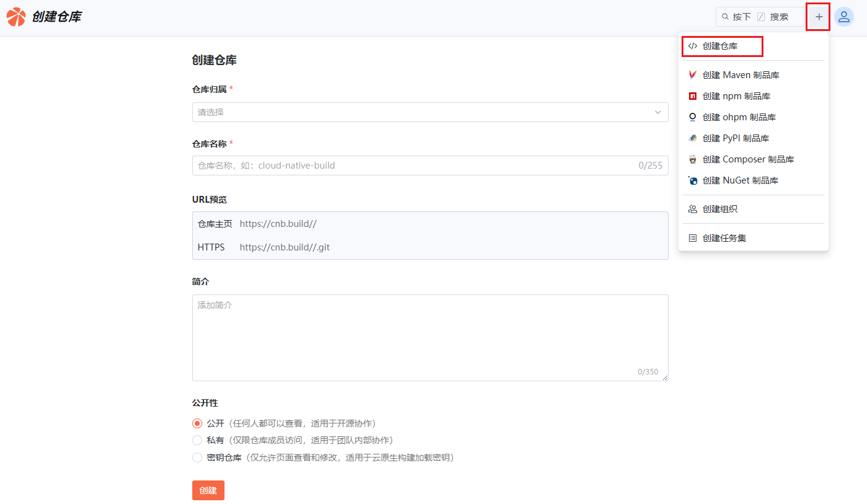The width and height of the screenshot is (867, 504).
Task: Click the orange 创建 button
Action: coord(208,490)
